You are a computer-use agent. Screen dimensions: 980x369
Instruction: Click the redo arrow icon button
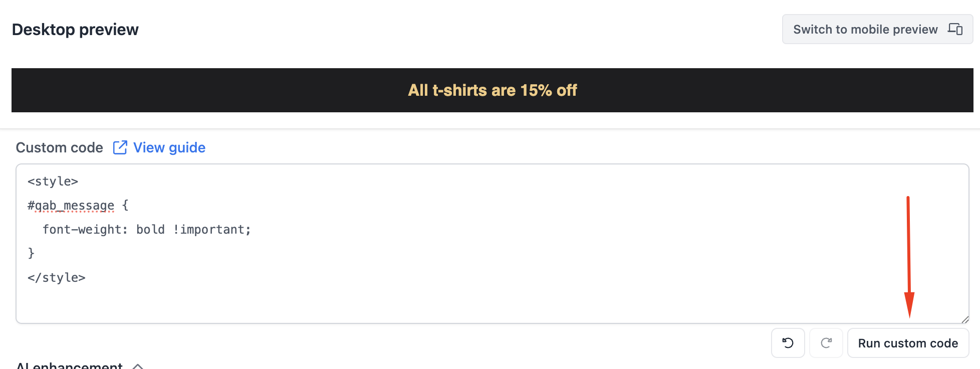tap(826, 343)
